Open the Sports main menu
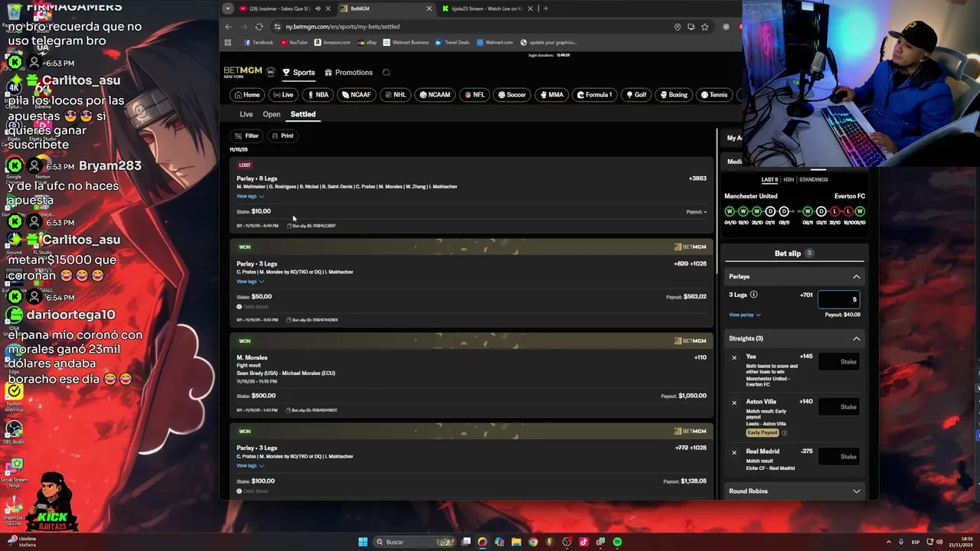 tap(299, 73)
